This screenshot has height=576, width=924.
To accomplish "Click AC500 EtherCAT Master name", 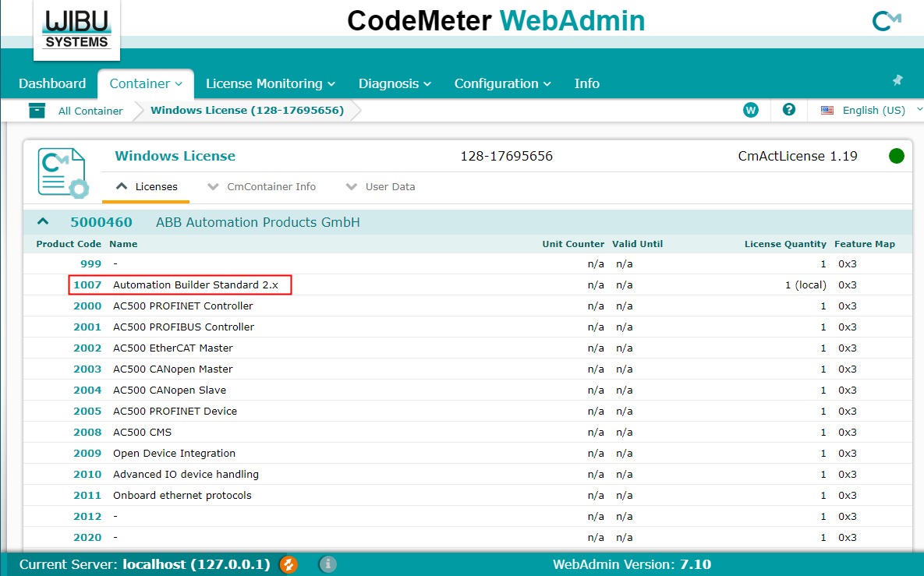I will 172,348.
